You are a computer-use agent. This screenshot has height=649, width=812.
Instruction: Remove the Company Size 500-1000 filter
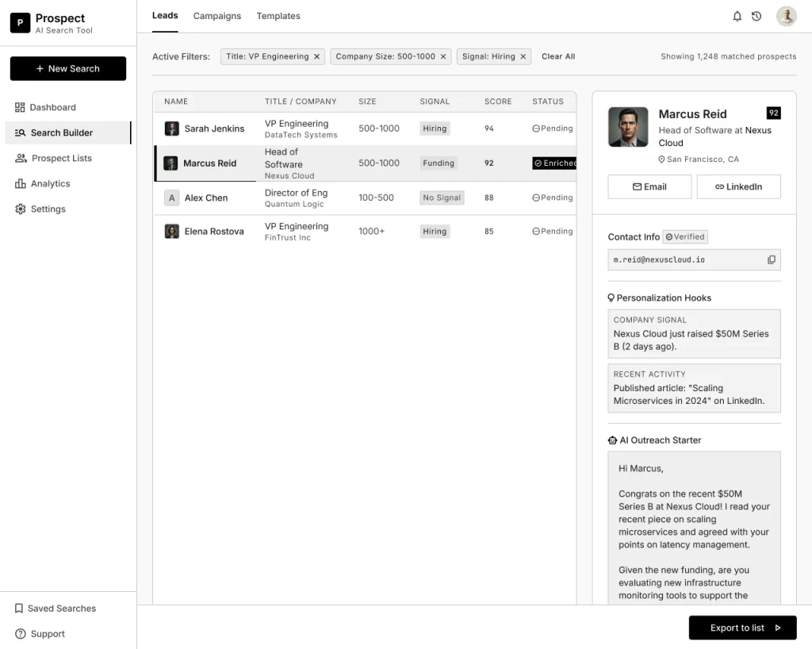coord(443,56)
